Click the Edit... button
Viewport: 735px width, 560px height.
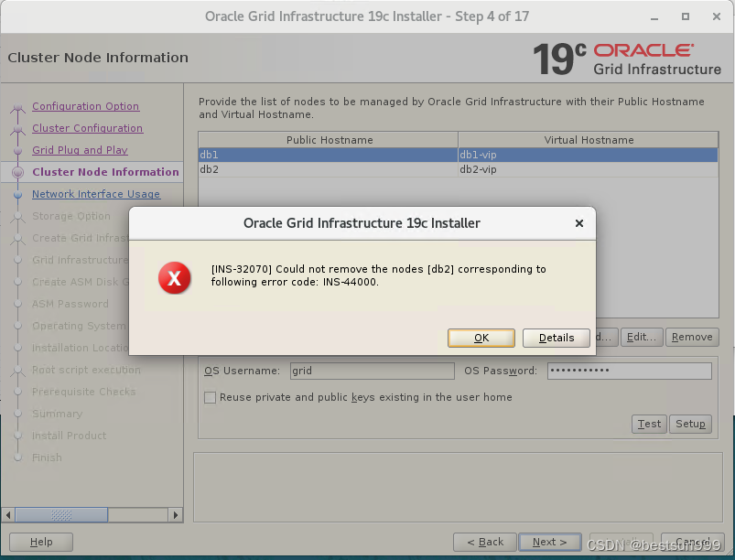click(642, 337)
